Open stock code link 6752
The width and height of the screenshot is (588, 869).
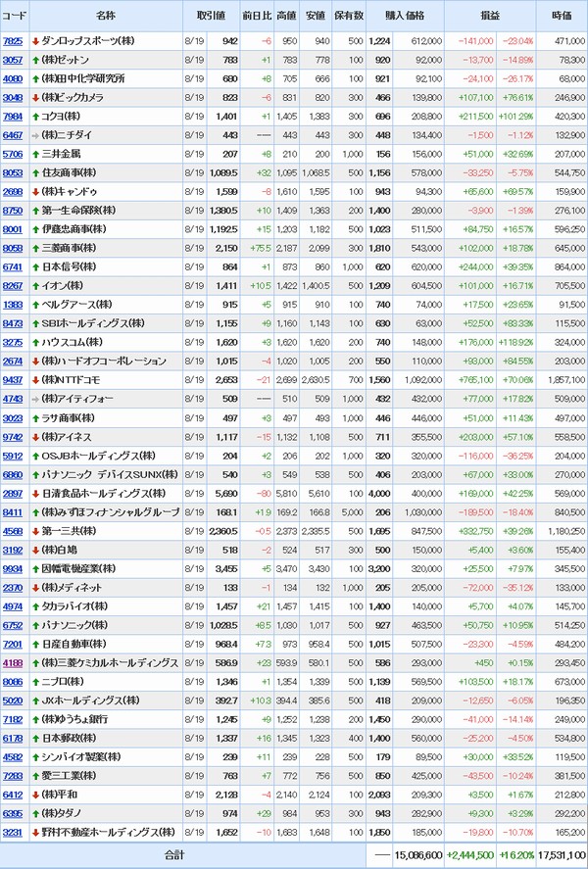click(13, 626)
